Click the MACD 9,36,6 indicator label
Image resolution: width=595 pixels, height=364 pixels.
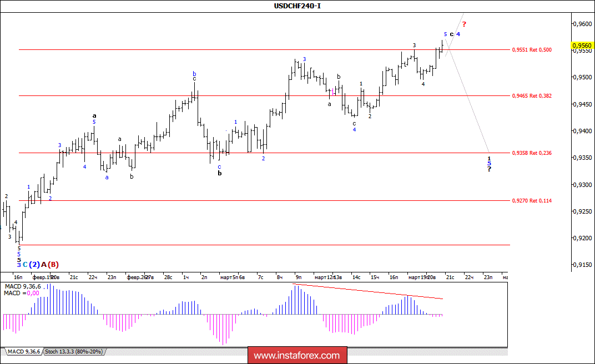point(23,287)
